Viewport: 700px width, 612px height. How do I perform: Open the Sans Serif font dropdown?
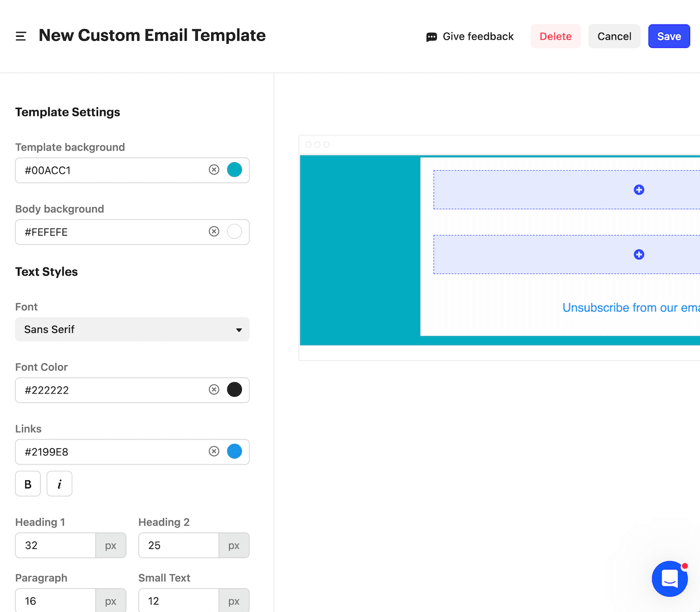click(x=132, y=329)
